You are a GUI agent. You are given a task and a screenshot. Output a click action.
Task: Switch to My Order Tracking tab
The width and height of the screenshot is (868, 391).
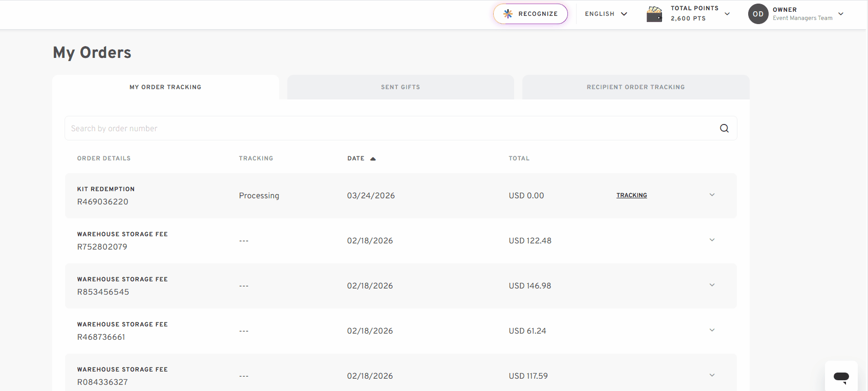(165, 87)
